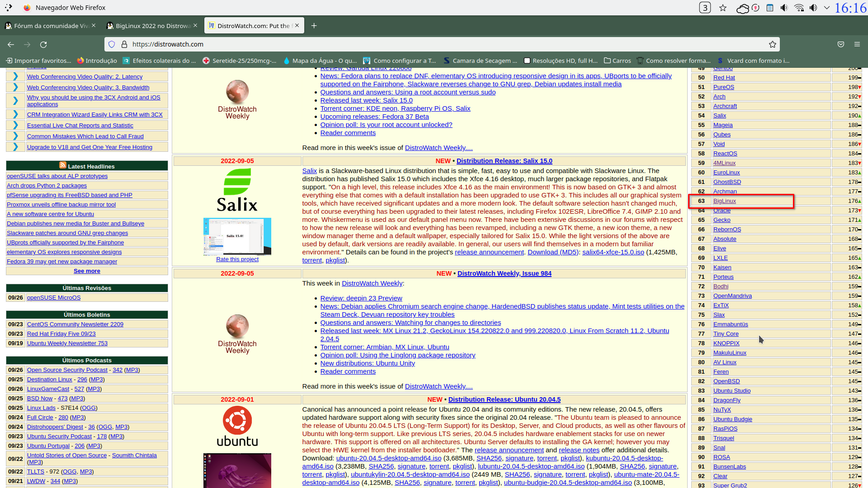Reload the current page

click(43, 44)
